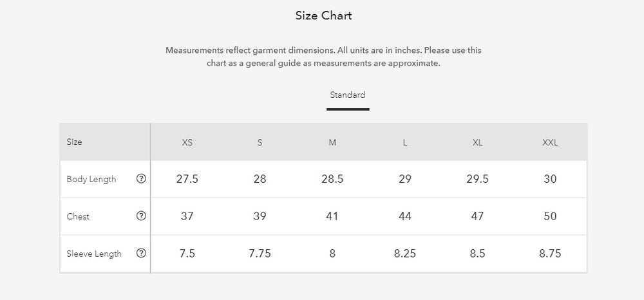Click the Sleeve Length row label
Screen dimensions: 644x300
tap(94, 254)
